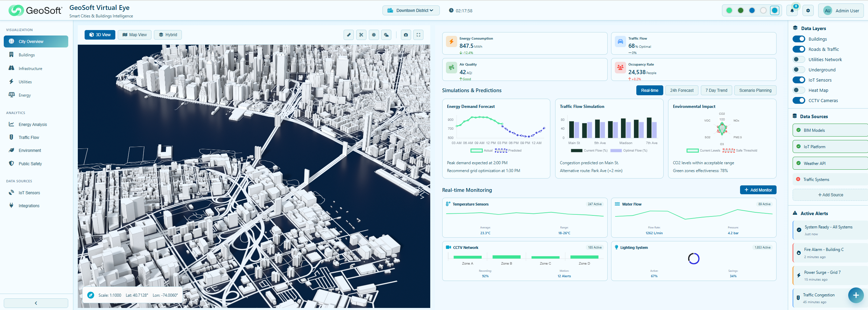The width and height of the screenshot is (868, 310).
Task: Switch to the 24h Forecast tab
Action: (681, 90)
